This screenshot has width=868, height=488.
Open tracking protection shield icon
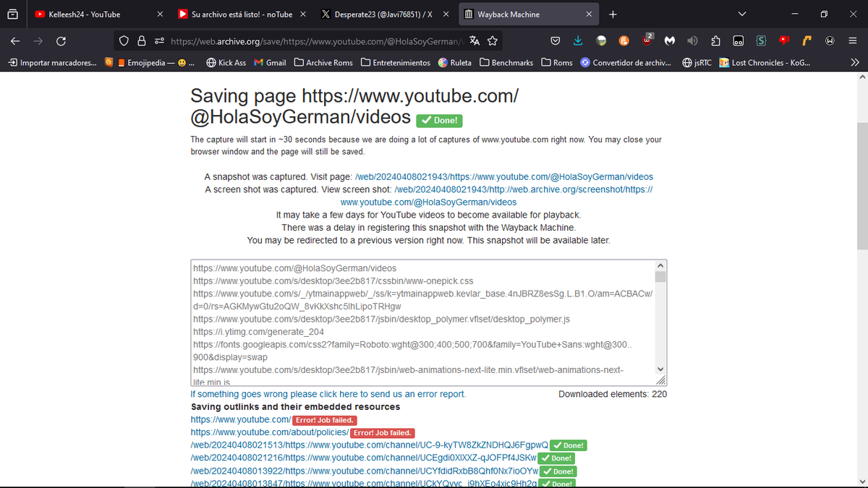[124, 41]
